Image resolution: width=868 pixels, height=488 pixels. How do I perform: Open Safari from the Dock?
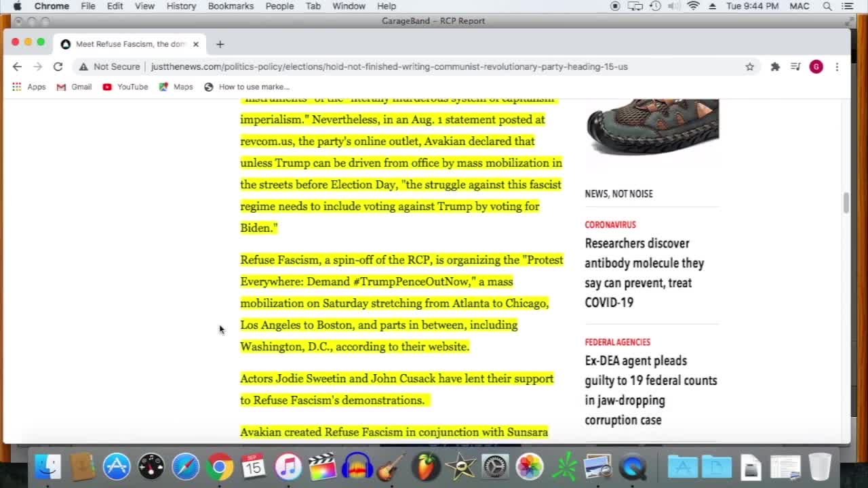click(x=185, y=466)
